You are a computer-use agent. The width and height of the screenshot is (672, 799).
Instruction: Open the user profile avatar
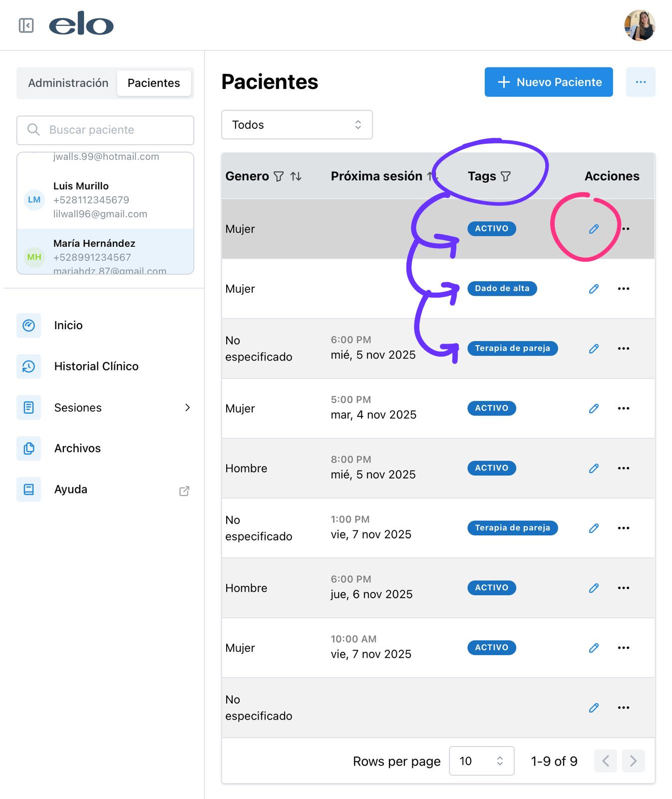640,25
